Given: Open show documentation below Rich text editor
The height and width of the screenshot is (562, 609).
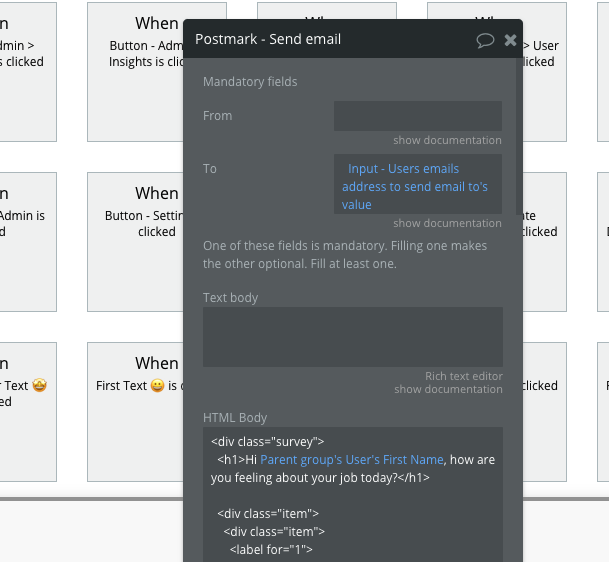Looking at the screenshot, I should [447, 389].
